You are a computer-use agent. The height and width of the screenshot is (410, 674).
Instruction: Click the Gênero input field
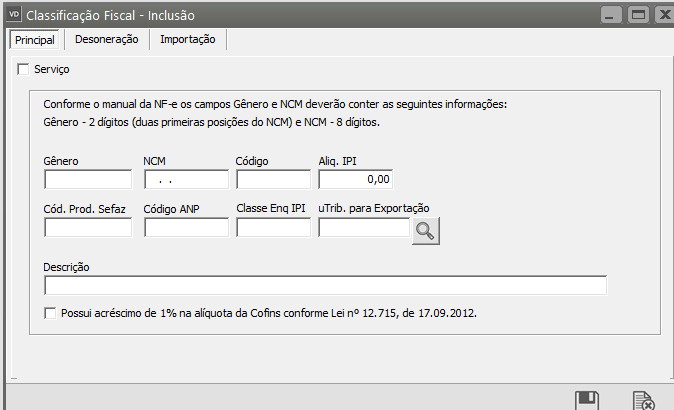pos(88,180)
